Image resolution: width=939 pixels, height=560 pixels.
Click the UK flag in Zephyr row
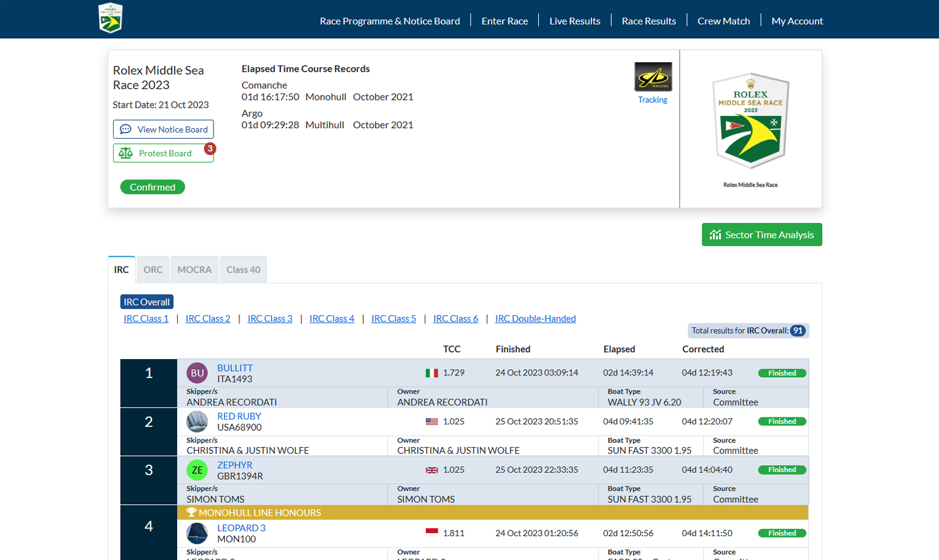point(432,470)
